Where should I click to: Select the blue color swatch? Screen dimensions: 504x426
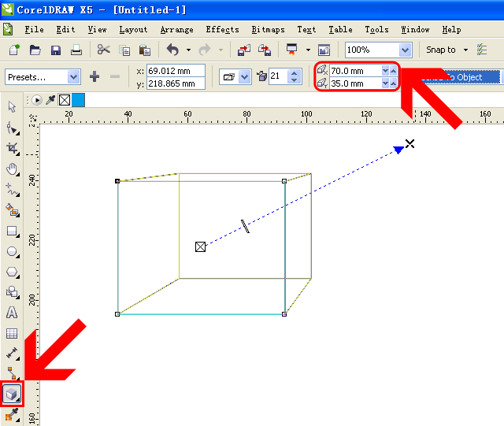coord(78,100)
